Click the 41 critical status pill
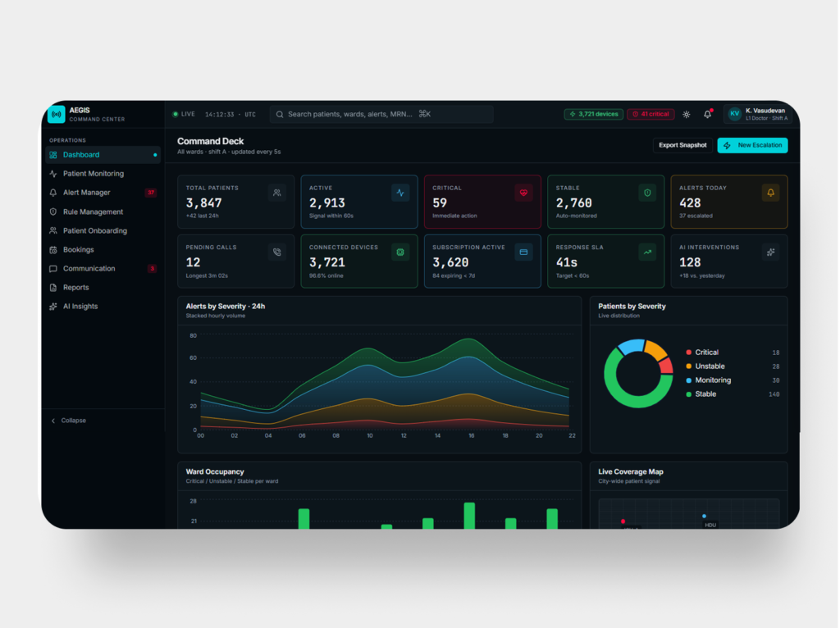 coord(651,114)
